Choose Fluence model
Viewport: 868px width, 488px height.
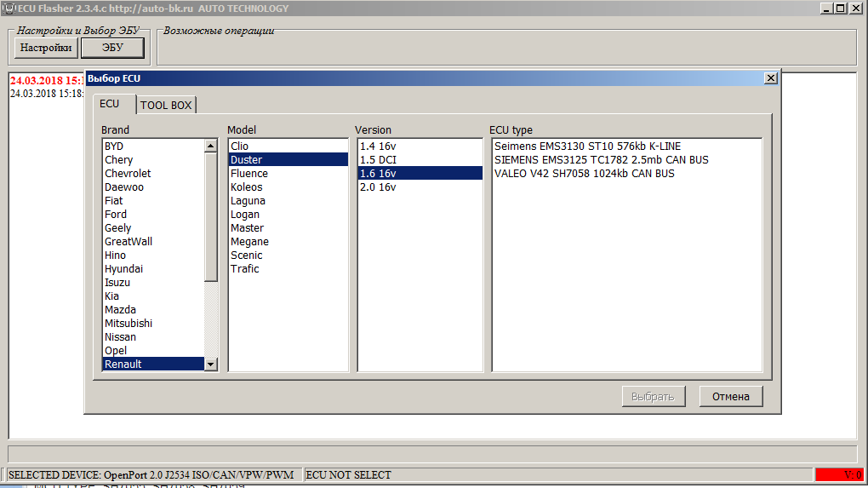coord(288,174)
